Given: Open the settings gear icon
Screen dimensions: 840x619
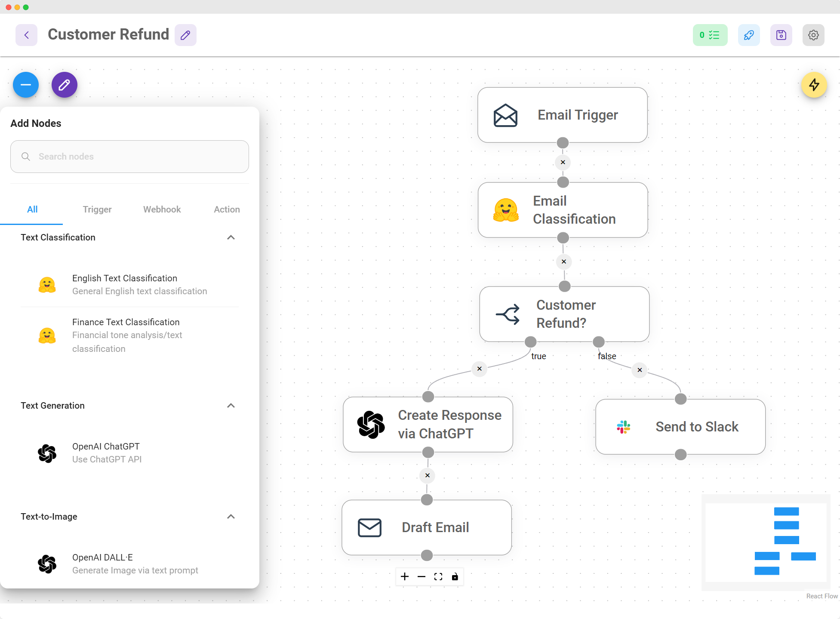Looking at the screenshot, I should pos(813,35).
